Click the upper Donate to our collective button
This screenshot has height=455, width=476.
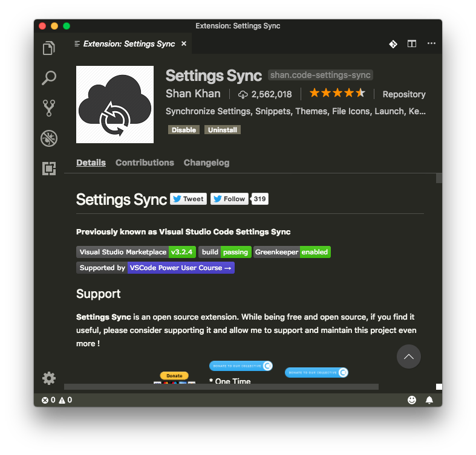coord(241,366)
